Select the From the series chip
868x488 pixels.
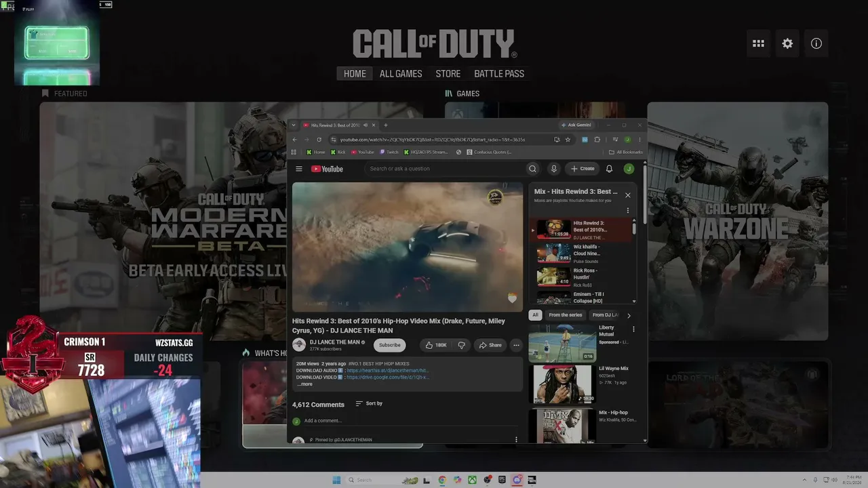(565, 315)
